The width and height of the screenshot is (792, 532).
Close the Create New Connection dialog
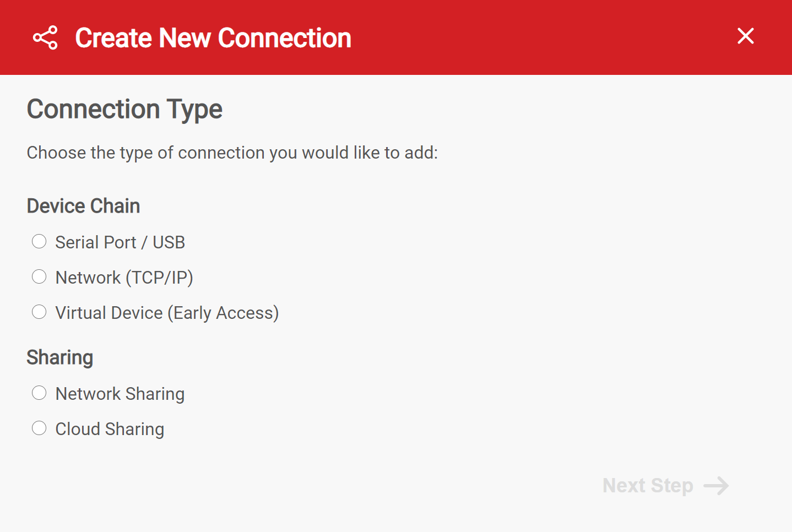pos(745,36)
